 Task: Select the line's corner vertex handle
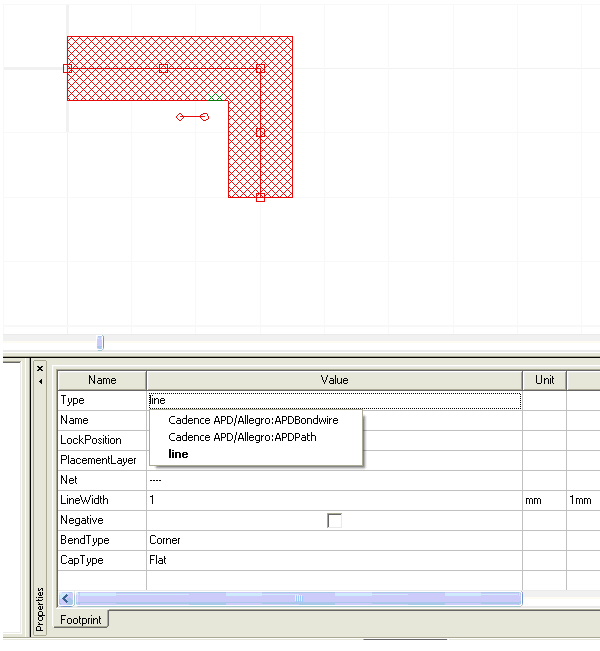[260, 68]
